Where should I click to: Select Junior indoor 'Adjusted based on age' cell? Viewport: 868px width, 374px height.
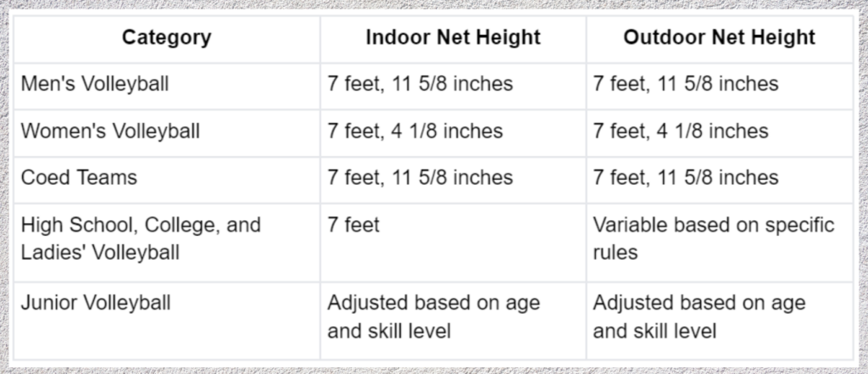[453, 321]
